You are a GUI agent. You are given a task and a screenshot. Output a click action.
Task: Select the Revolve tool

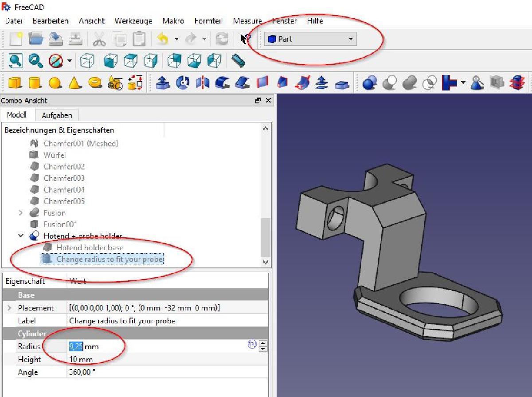[182, 83]
